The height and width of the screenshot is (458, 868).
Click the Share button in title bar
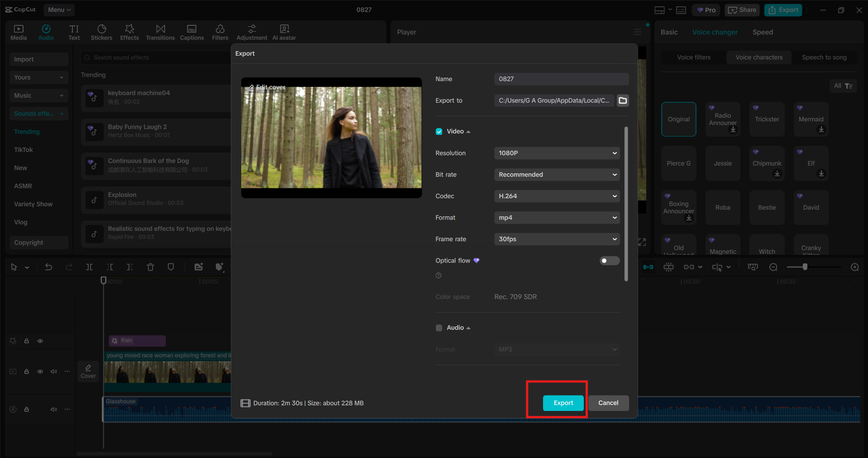(743, 10)
